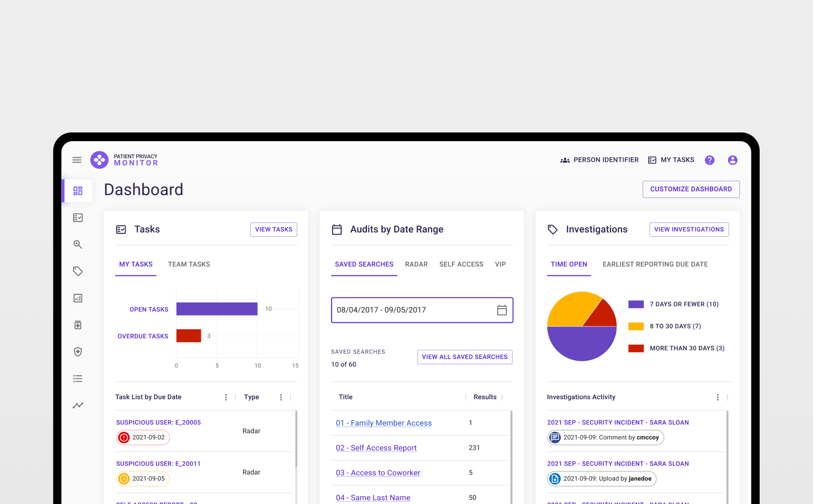Open Investigations Activity column options menu
Screen dimensions: 813x504
point(718,397)
